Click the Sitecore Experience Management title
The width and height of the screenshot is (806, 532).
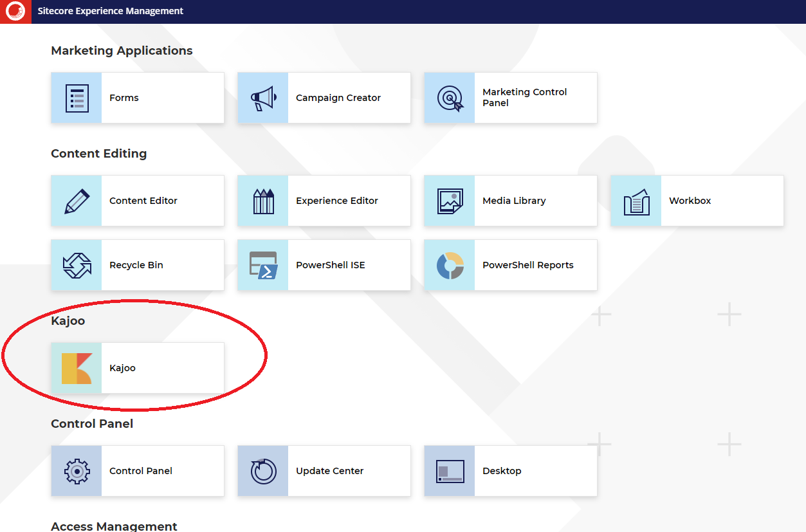[111, 11]
